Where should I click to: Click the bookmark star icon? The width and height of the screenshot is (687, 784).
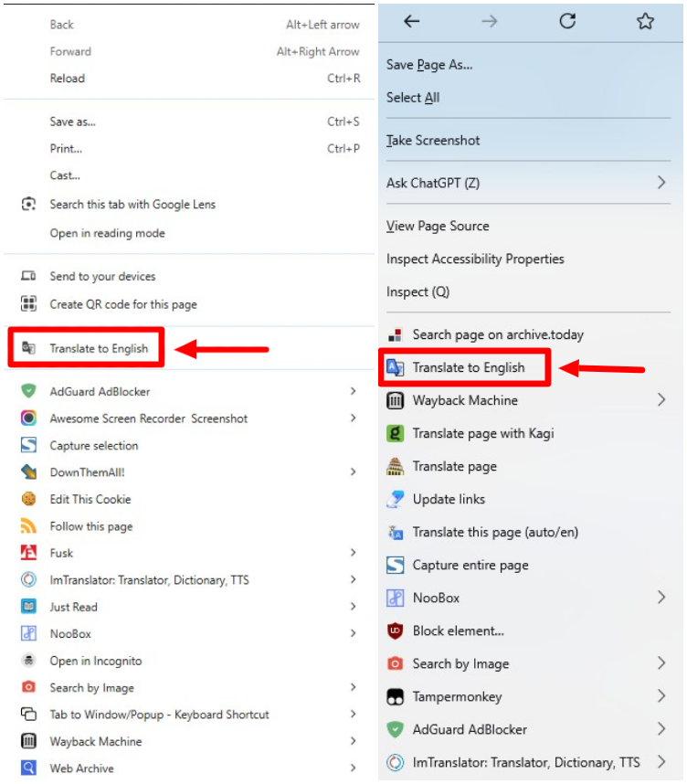point(645,21)
